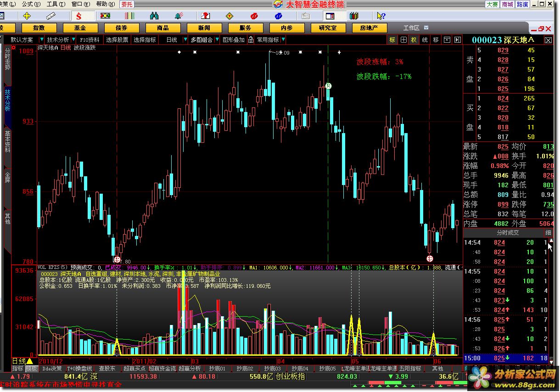
Task: Switch to the 房地产 category tab
Action: pos(369,28)
